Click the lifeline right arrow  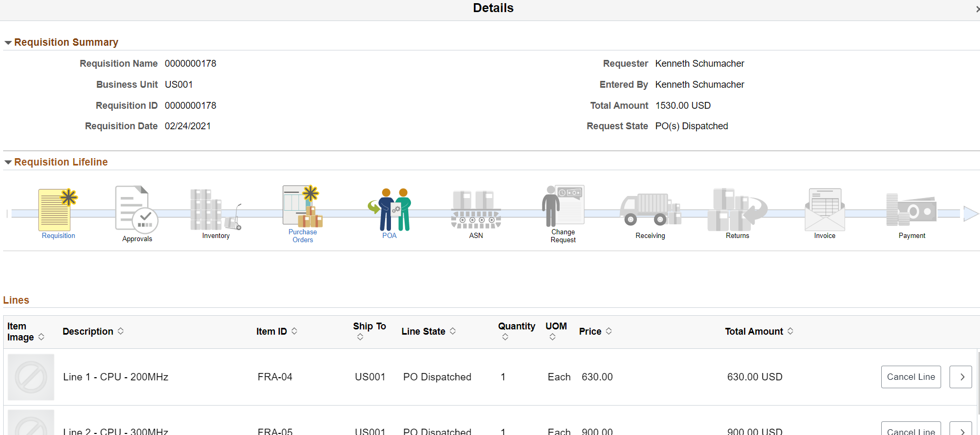point(971,213)
